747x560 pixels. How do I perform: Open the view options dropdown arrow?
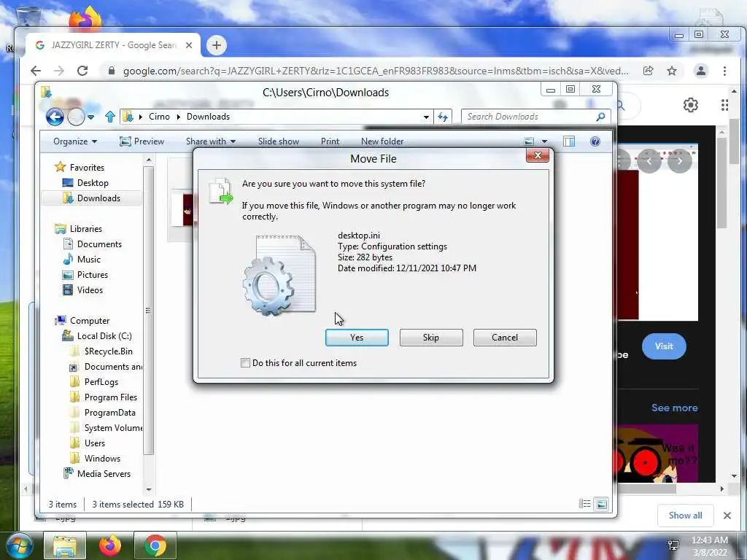(544, 141)
